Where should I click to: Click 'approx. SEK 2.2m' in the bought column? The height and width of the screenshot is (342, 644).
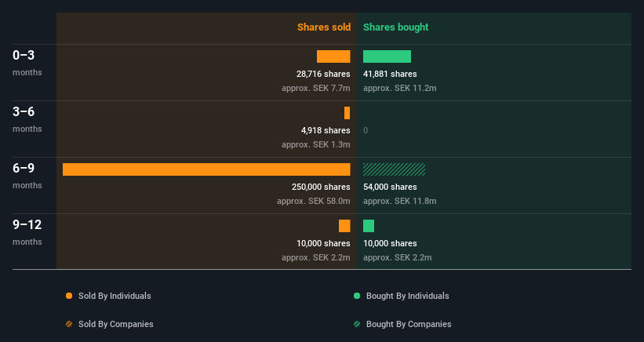[x=398, y=257]
